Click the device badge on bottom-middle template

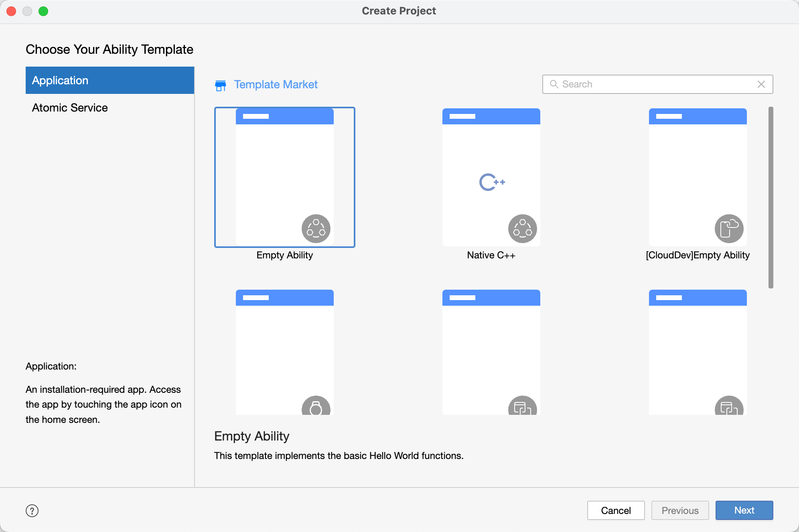522,406
